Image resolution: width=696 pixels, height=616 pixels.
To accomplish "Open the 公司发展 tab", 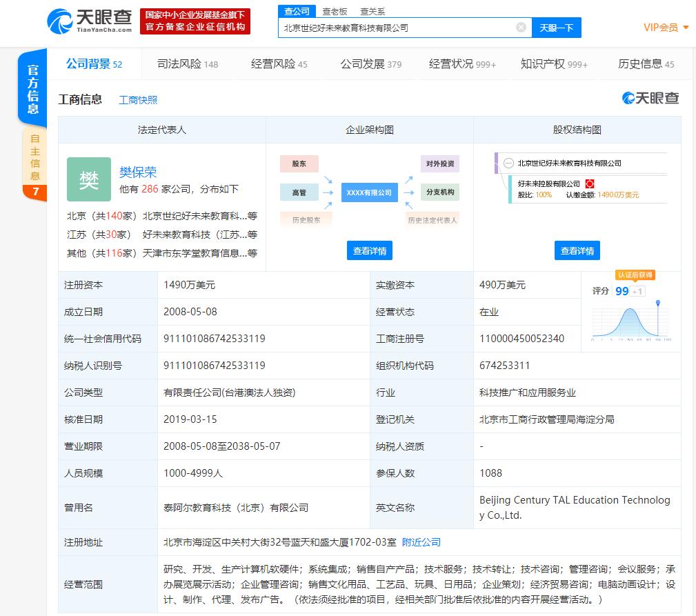I will point(370,64).
